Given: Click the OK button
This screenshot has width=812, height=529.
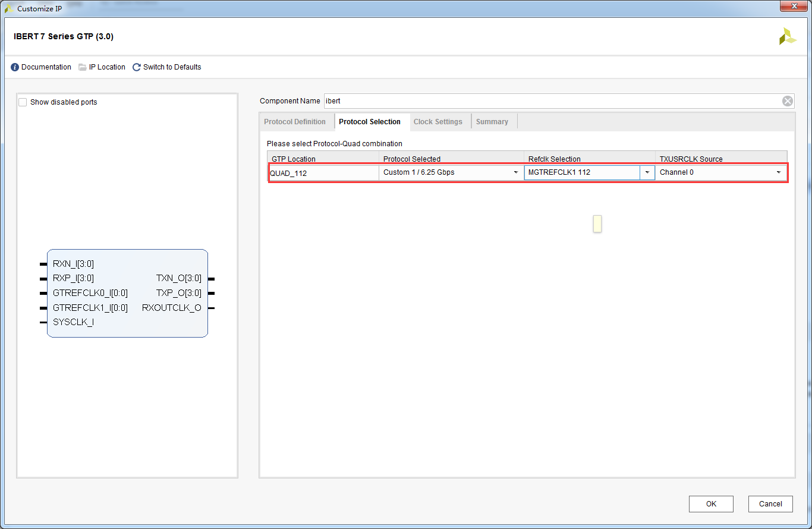Looking at the screenshot, I should [x=711, y=504].
